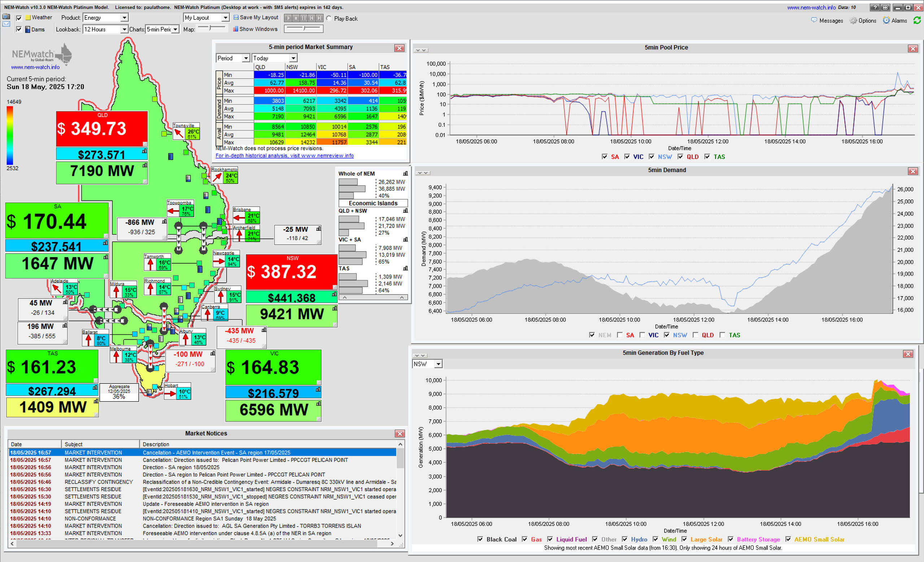This screenshot has height=562, width=924.
Task: Click chart icon on SA $237.541 tile
Action: (x=105, y=243)
